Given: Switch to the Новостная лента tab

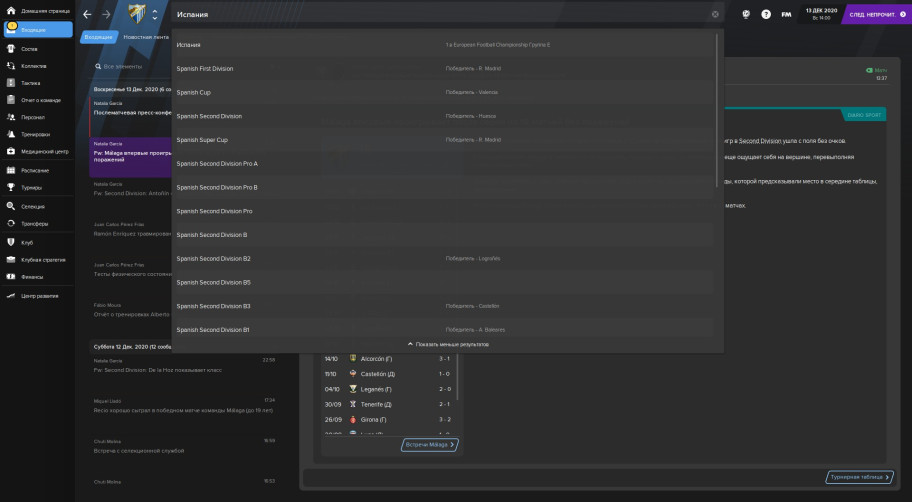Looking at the screenshot, I should click(146, 36).
